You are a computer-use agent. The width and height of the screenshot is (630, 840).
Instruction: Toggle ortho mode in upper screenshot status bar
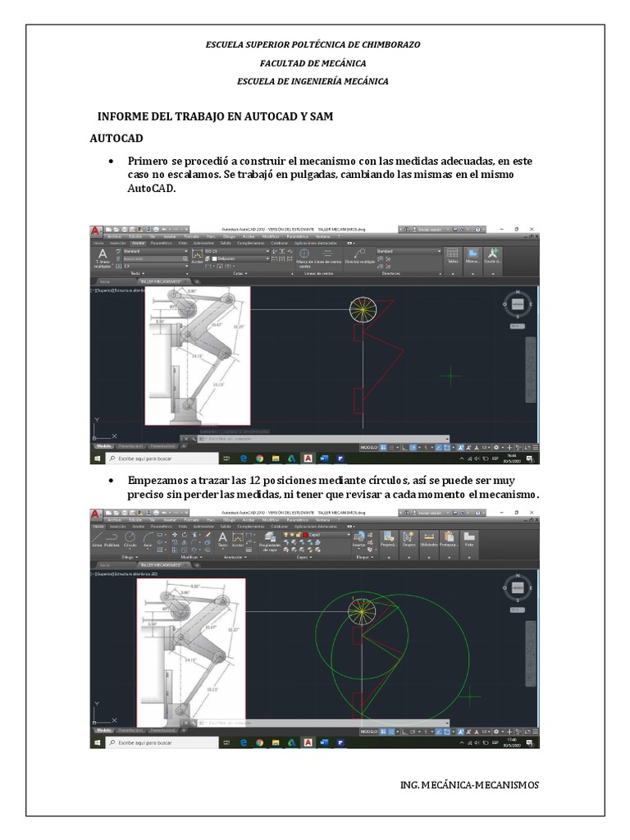pyautogui.click(x=405, y=447)
